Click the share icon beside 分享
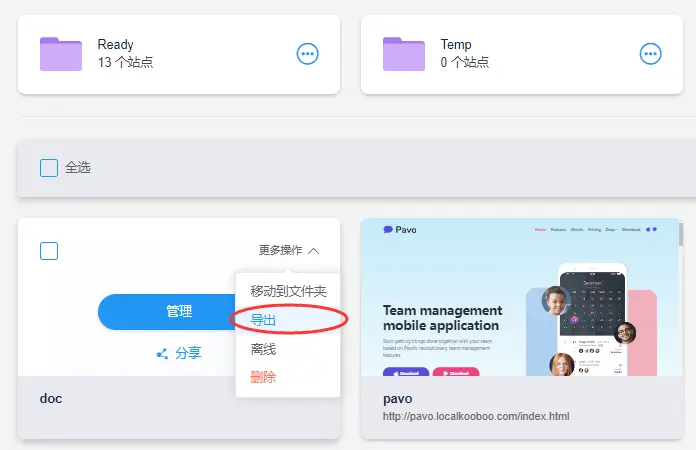This screenshot has width=696, height=450. coord(162,353)
